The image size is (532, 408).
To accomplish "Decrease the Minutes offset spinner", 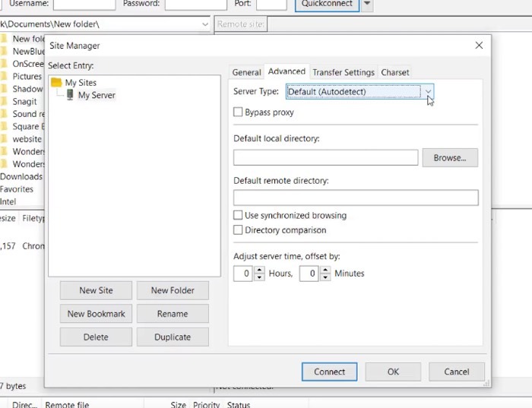I will 325,277.
